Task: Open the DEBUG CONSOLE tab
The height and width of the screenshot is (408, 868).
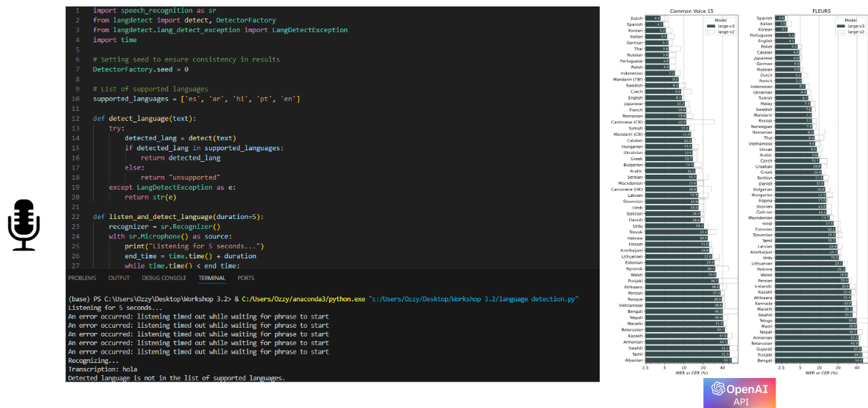Action: click(164, 278)
